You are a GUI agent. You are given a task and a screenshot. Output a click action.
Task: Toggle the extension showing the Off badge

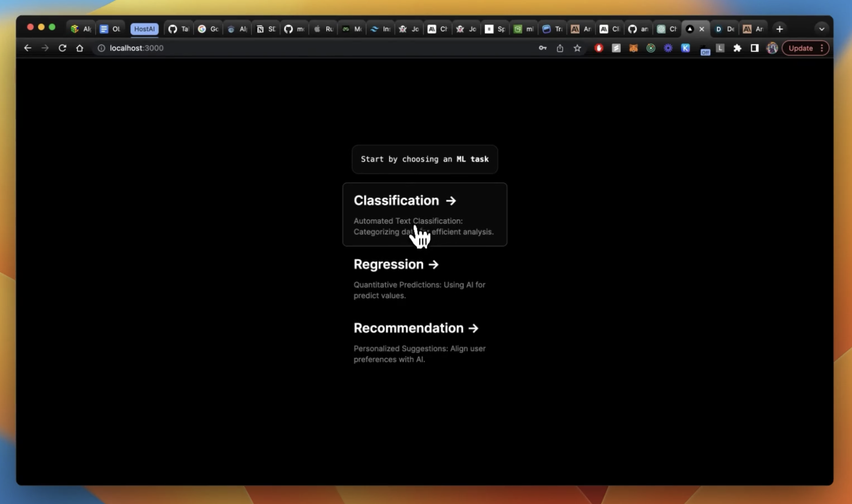tap(704, 50)
